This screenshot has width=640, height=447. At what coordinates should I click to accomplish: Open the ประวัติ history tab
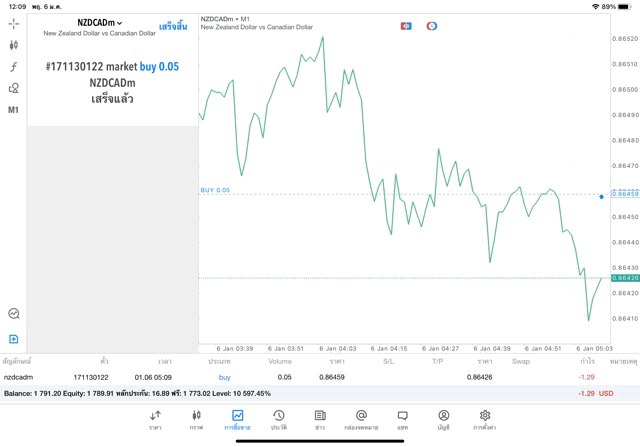click(279, 420)
